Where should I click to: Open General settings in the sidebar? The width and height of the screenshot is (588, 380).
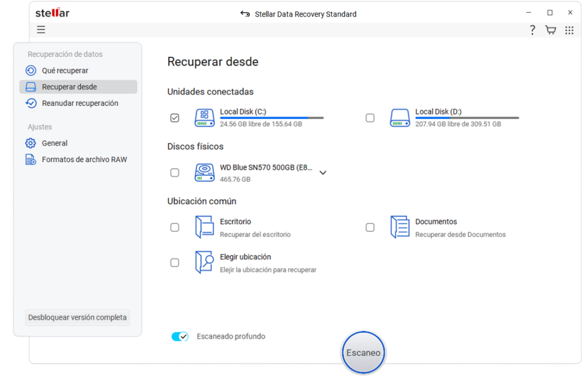78,143
